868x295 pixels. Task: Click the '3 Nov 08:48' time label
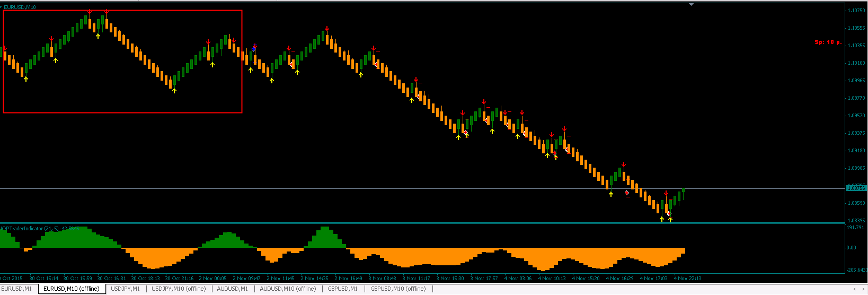(382, 278)
